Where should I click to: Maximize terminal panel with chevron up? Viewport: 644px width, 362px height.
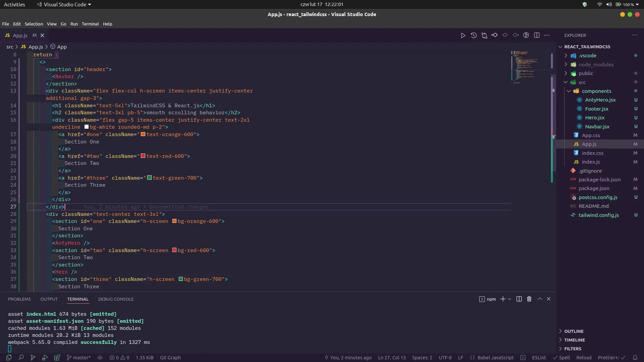pyautogui.click(x=540, y=299)
